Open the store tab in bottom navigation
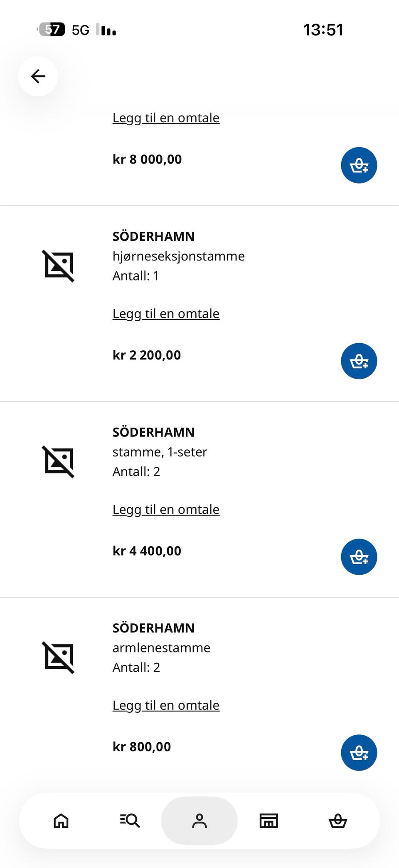This screenshot has width=399, height=868. (x=268, y=821)
